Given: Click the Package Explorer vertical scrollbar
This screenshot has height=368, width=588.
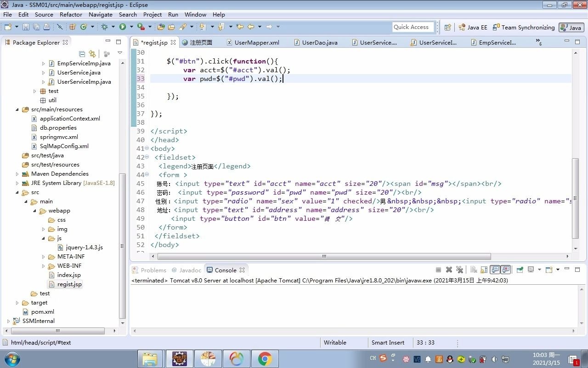Looking at the screenshot, I should 122,246.
